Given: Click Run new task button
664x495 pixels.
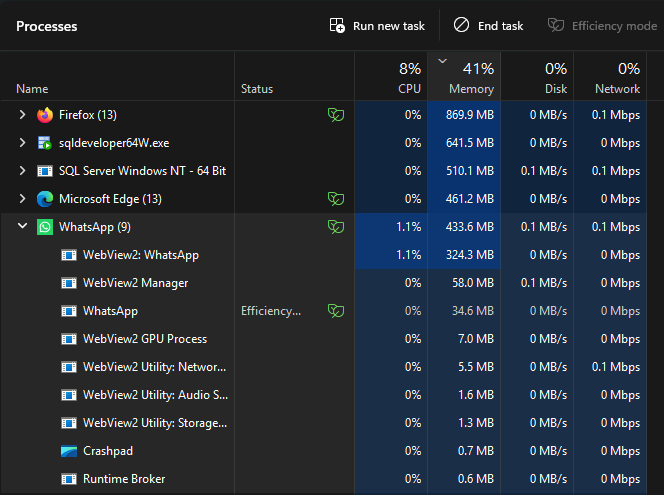Looking at the screenshot, I should (x=377, y=26).
